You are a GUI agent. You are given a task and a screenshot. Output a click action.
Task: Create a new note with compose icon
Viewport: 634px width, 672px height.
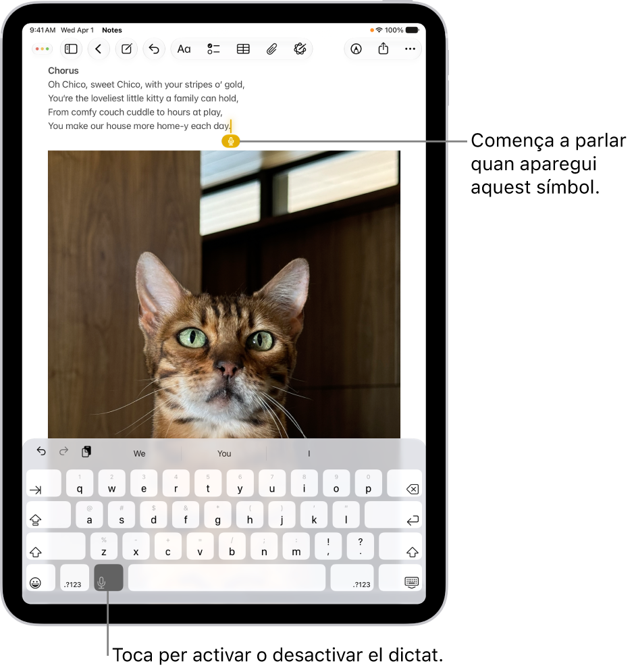tap(126, 49)
